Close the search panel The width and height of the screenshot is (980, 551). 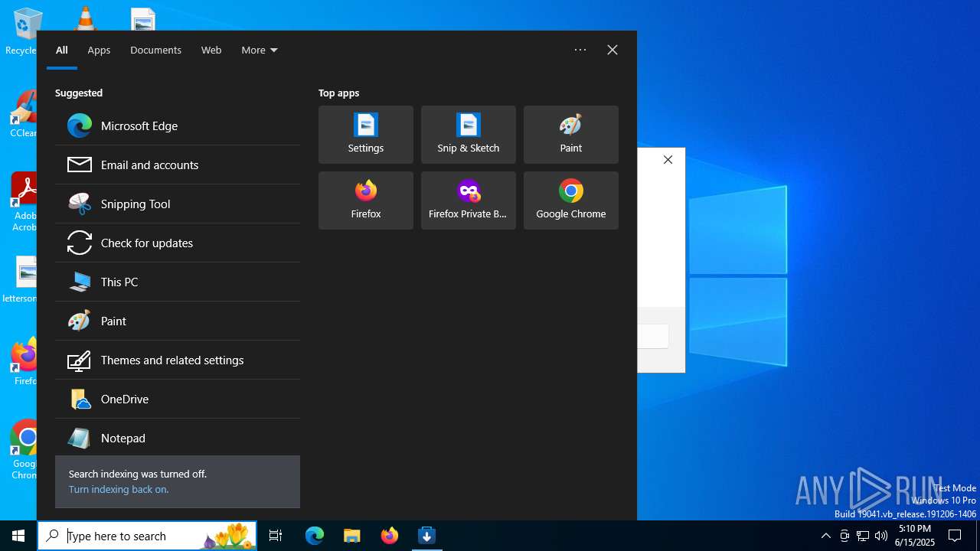[612, 50]
